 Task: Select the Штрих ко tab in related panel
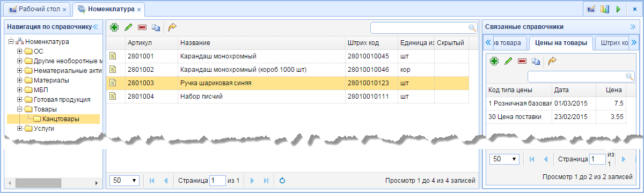click(614, 42)
